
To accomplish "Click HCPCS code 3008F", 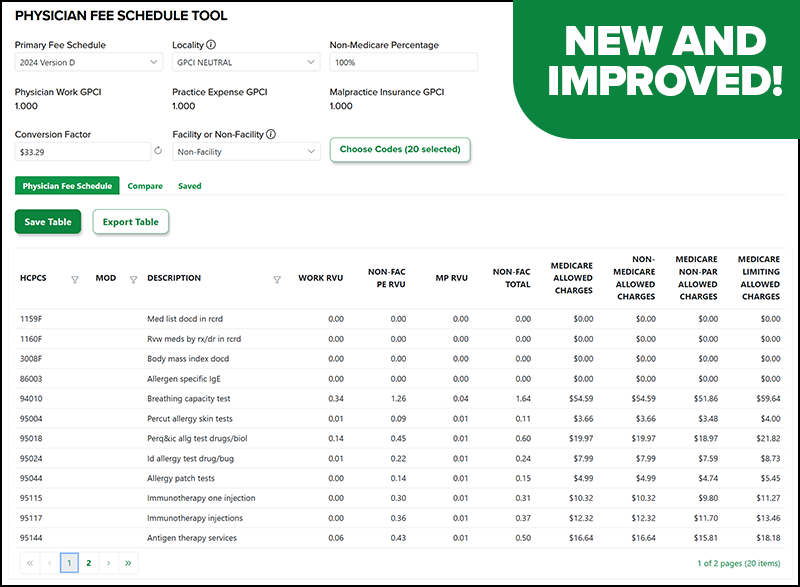I will point(31,359).
